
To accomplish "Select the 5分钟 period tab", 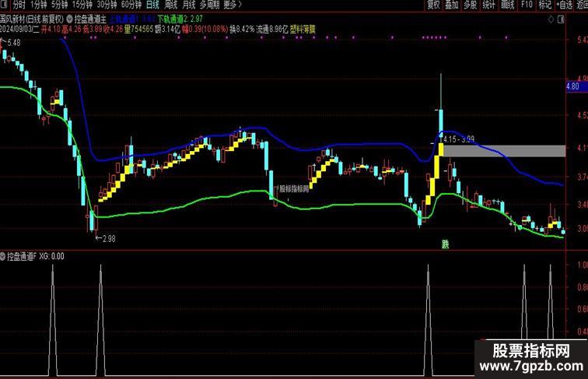I will [59, 5].
